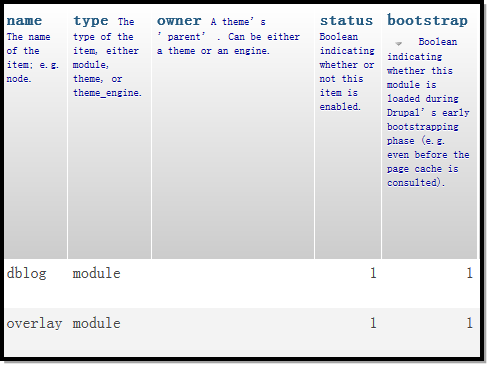The width and height of the screenshot is (488, 365).
Task: Sort by the owner column header
Action: (x=179, y=21)
